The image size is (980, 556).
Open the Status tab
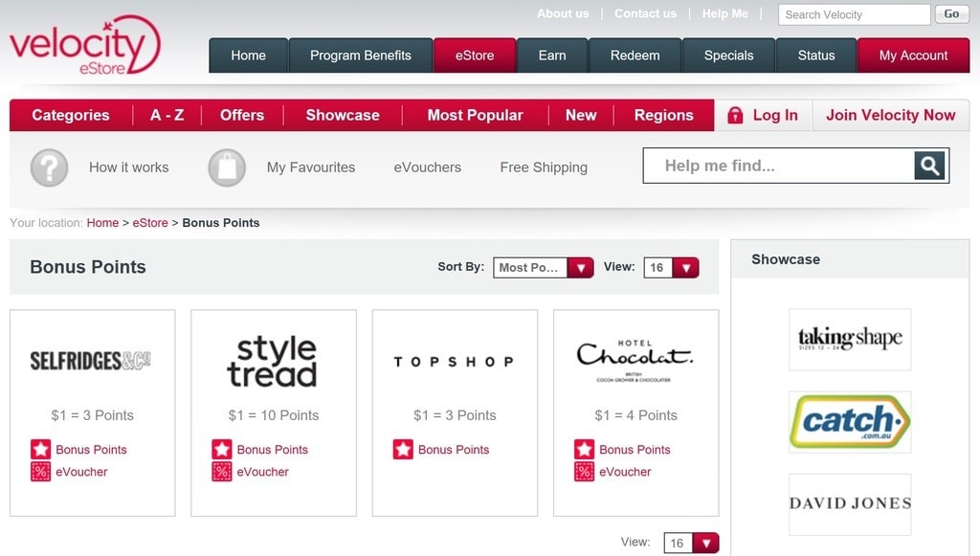pyautogui.click(x=816, y=56)
